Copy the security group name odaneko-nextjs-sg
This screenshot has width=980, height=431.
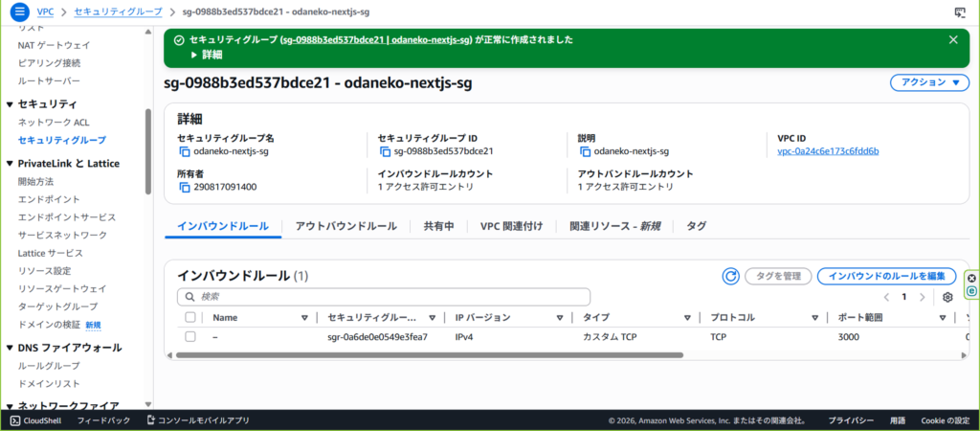(185, 151)
